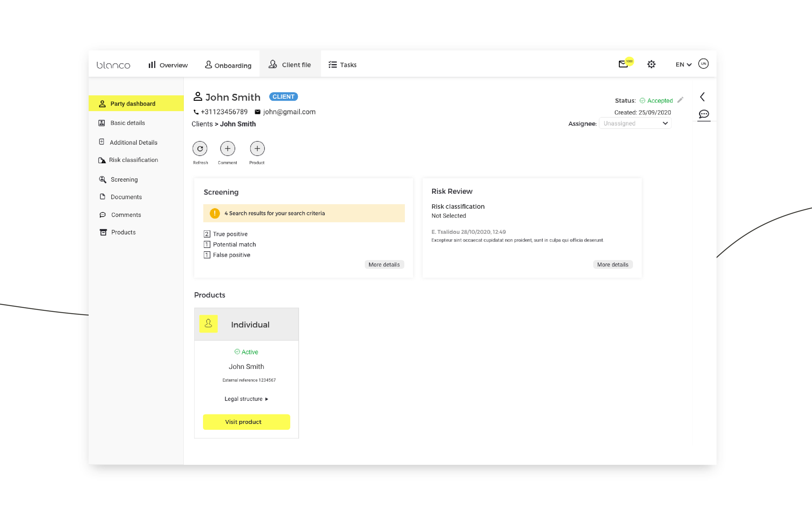Select Risk classification in sidebar
The image size is (812, 508).
coord(133,160)
